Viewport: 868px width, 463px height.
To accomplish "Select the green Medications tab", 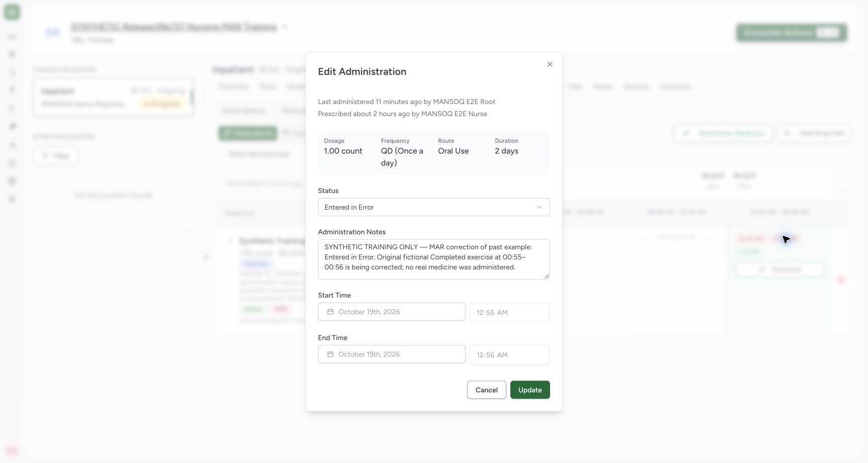I will 248,133.
